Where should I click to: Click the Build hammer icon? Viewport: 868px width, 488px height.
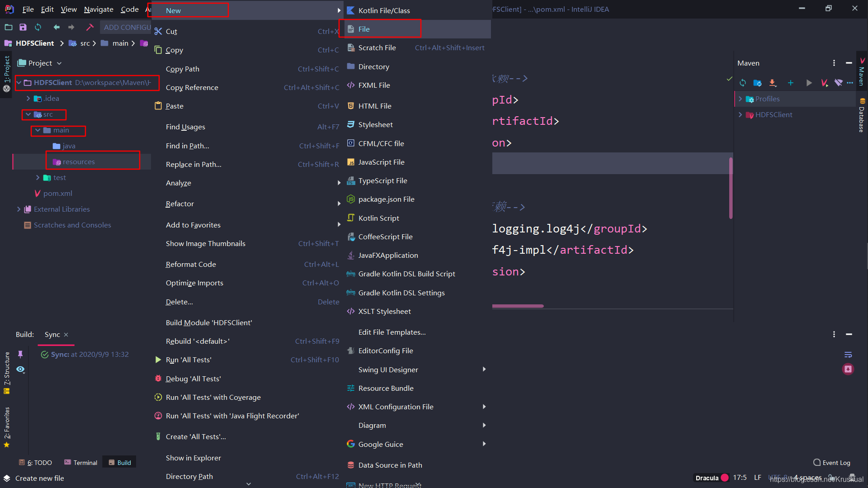90,27
